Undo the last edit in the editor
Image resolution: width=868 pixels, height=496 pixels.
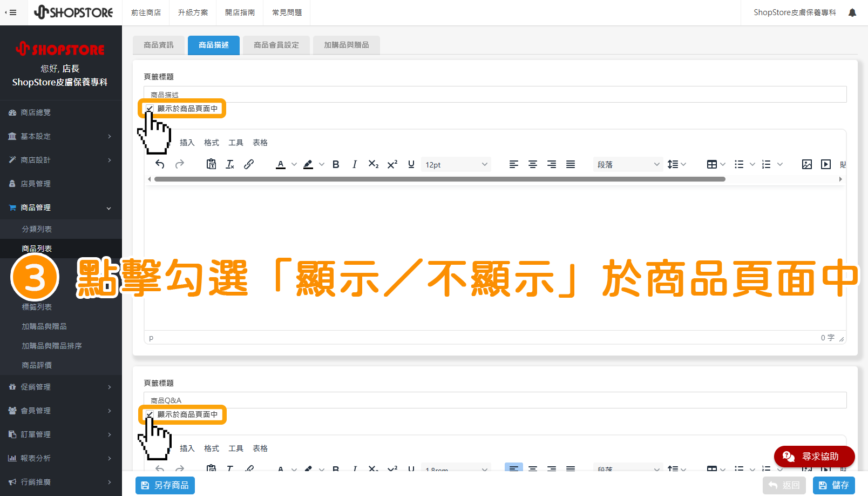tap(160, 164)
